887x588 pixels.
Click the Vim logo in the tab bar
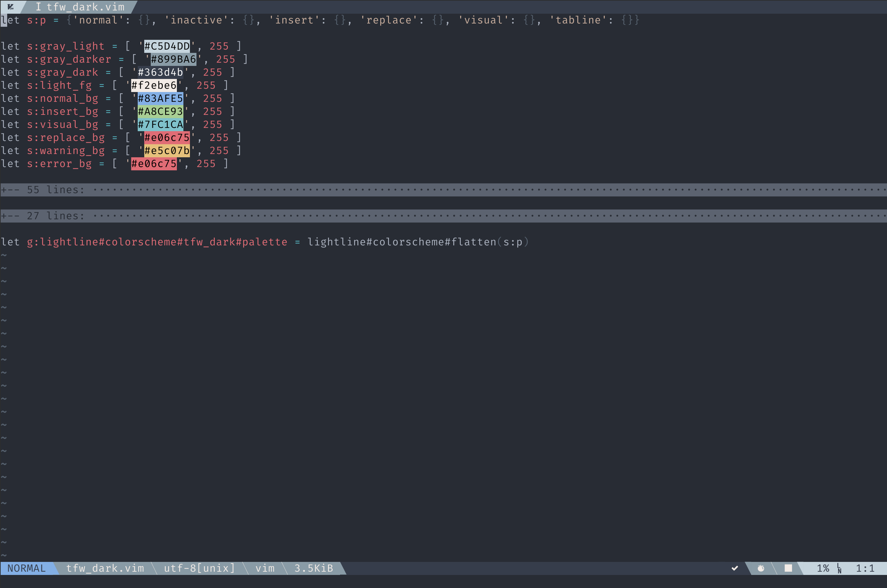tap(11, 7)
